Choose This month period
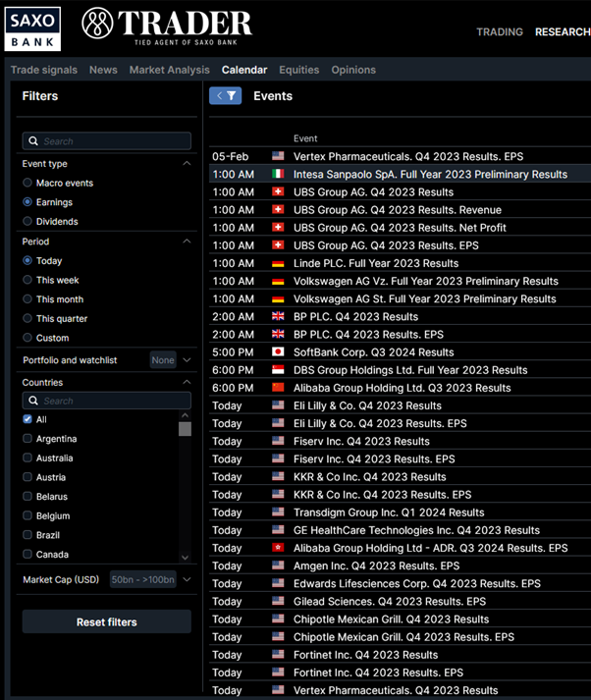Viewport: 591px width, 700px height. (x=27, y=299)
